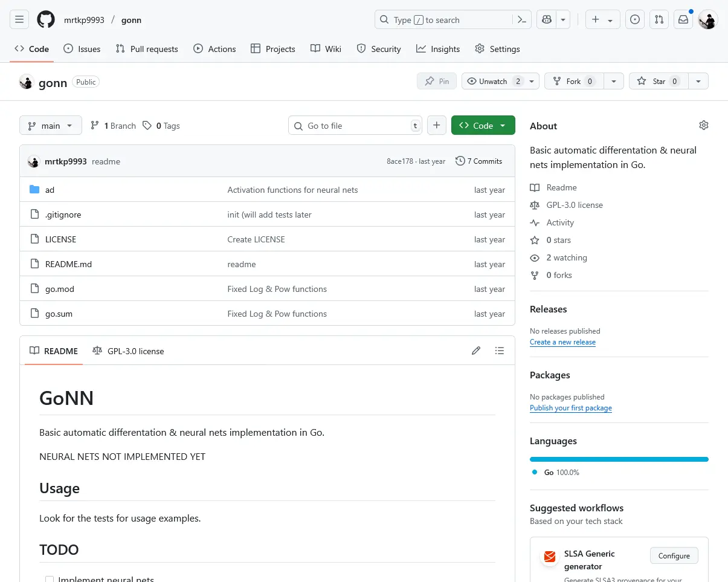This screenshot has height=582, width=728.
Task: Switch to the Projects tab
Action: 273,49
